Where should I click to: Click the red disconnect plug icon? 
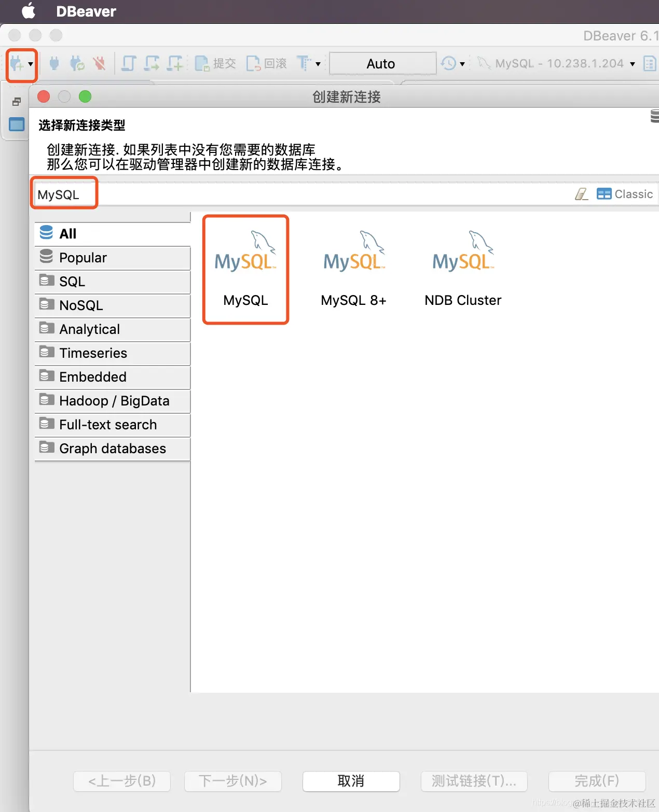(99, 63)
